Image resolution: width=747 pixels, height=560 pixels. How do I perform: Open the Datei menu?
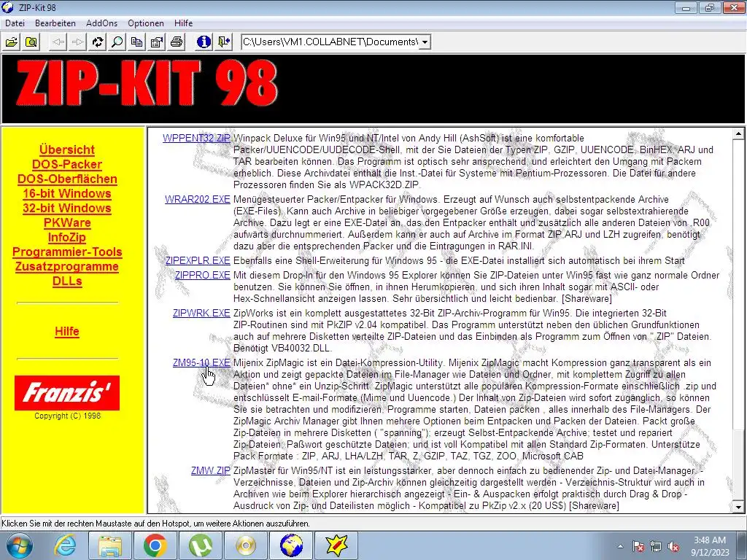(15, 23)
